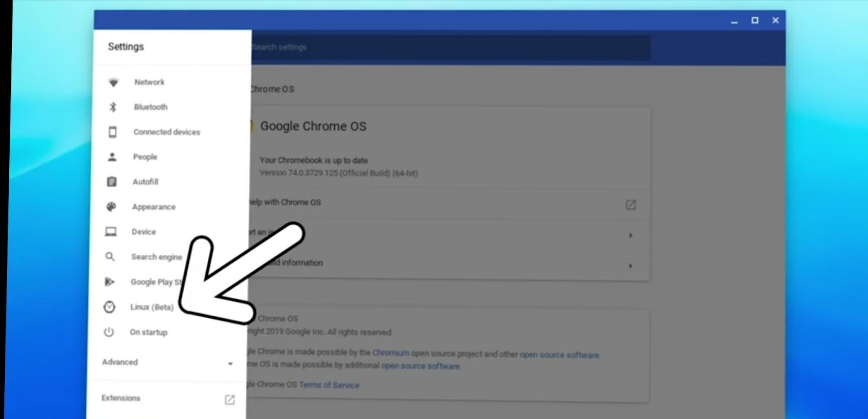This screenshot has height=419, width=868.
Task: Click the Device laptop icon
Action: pyautogui.click(x=111, y=231)
